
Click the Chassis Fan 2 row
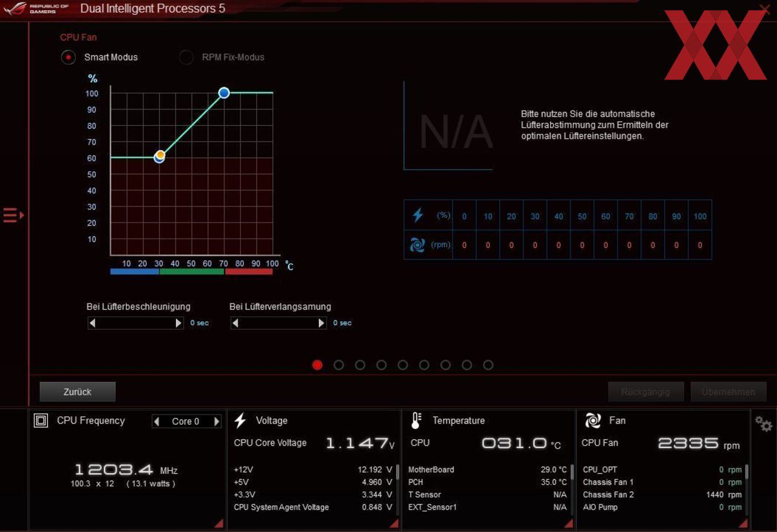coord(662,495)
